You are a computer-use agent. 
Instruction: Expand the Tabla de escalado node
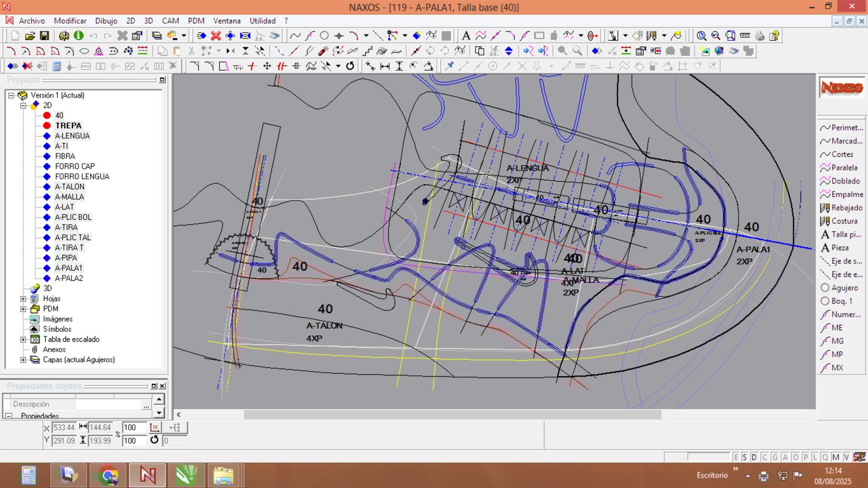pos(23,339)
